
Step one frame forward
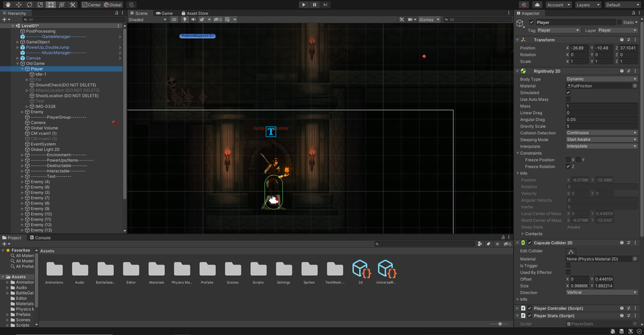325,5
